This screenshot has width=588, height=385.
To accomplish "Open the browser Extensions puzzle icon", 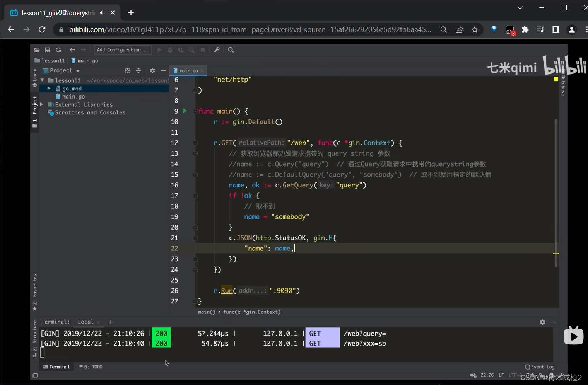I will coord(525,30).
